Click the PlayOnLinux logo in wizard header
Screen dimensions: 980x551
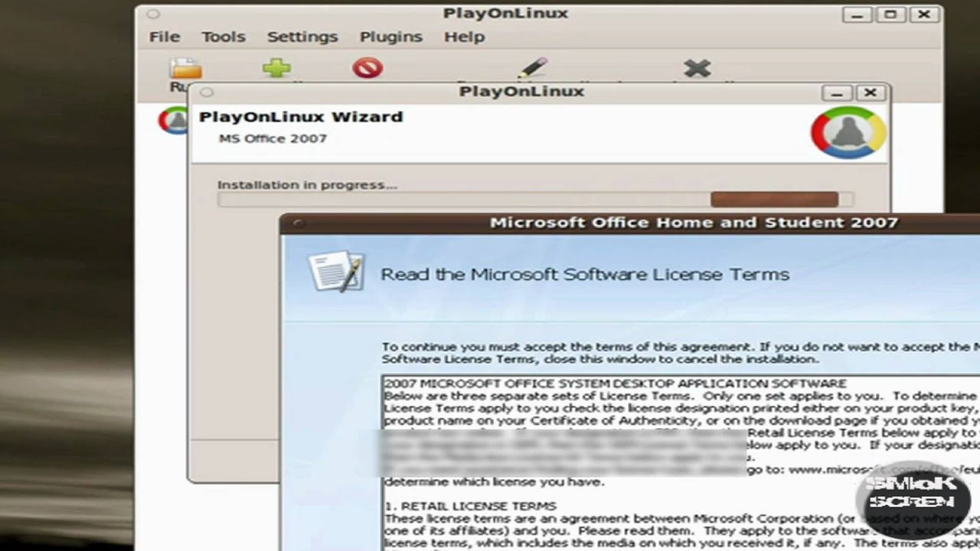(x=848, y=133)
